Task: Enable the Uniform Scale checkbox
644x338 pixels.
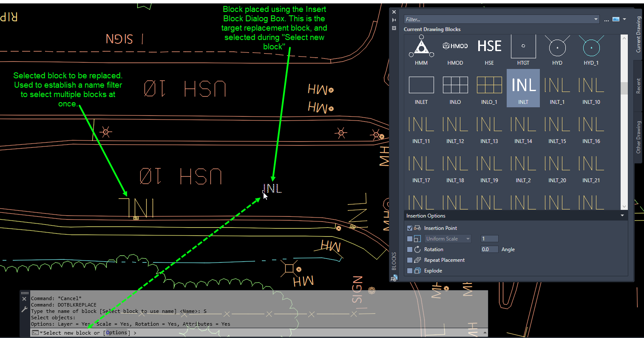Action: coord(409,238)
